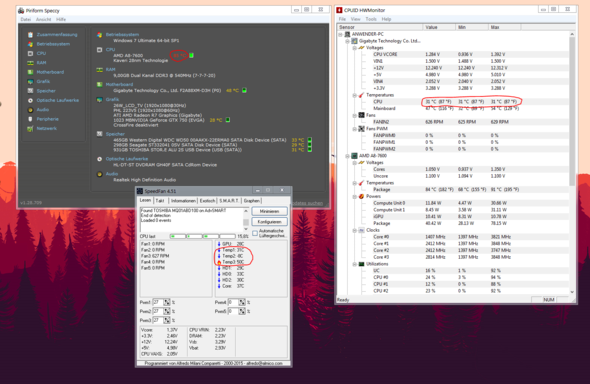Image resolution: width=590 pixels, height=384 pixels.
Task: Open the Tools menu in HWMonitor
Action: tap(371, 19)
